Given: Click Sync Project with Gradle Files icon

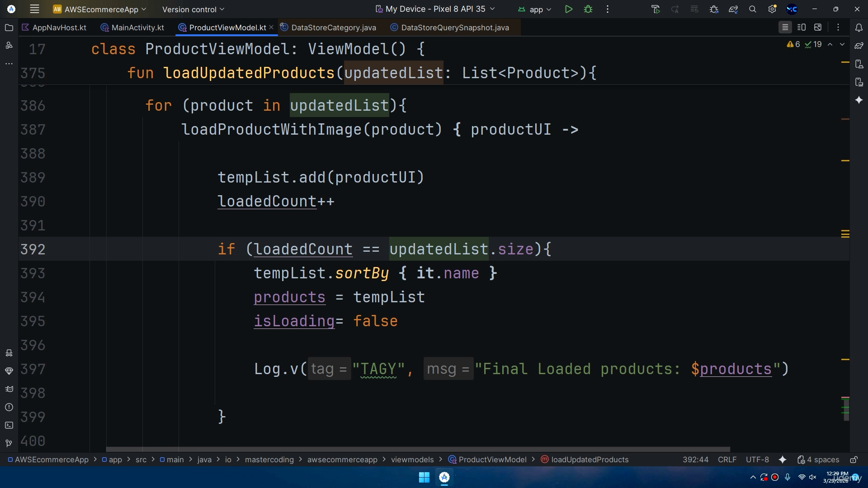Looking at the screenshot, I should point(733,9).
